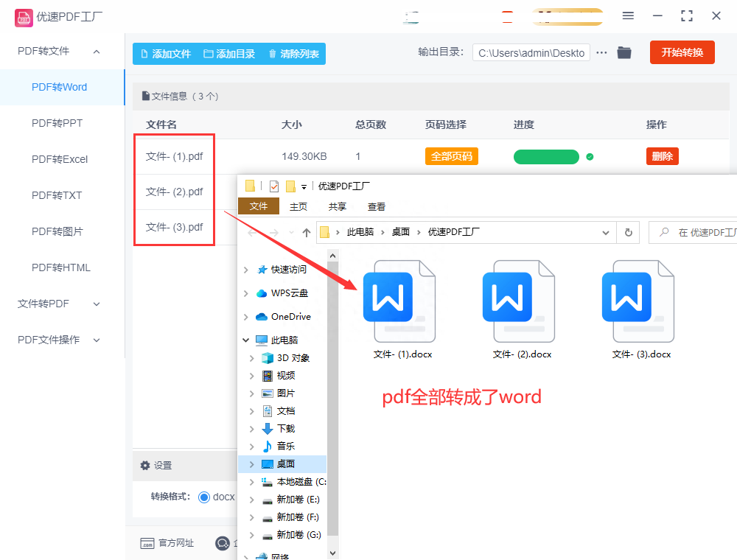Select PDF转Excel in sidebar

59,159
